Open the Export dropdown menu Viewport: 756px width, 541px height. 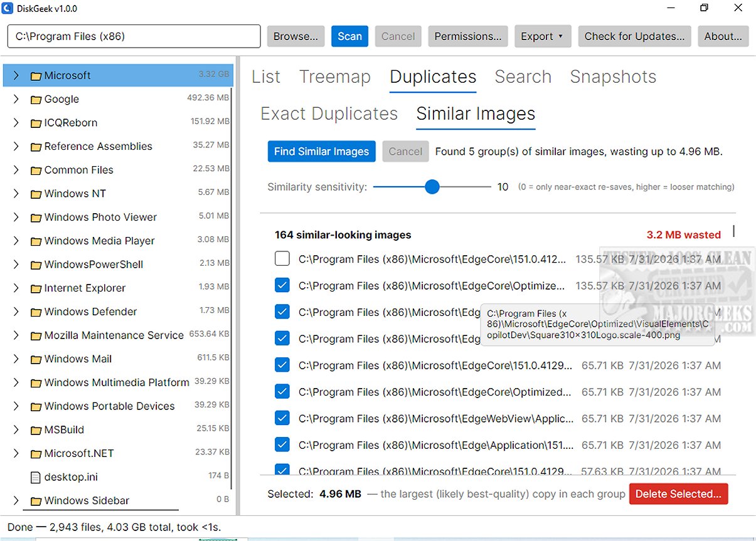point(543,36)
